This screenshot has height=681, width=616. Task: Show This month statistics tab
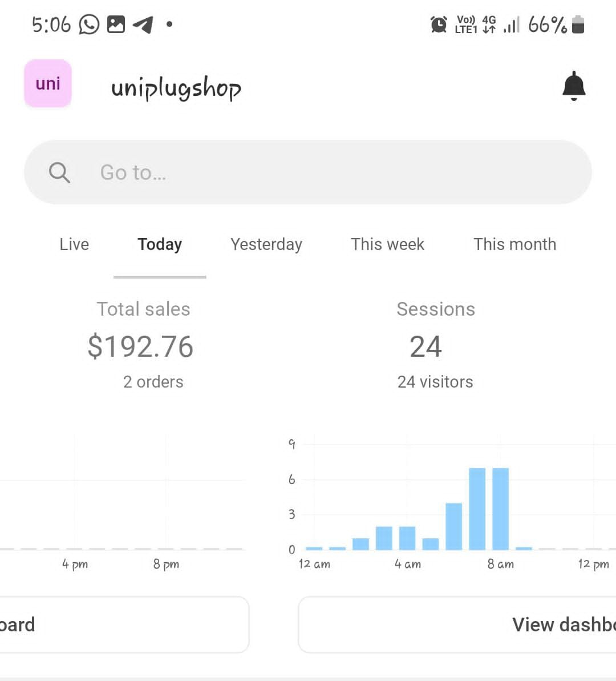click(514, 244)
